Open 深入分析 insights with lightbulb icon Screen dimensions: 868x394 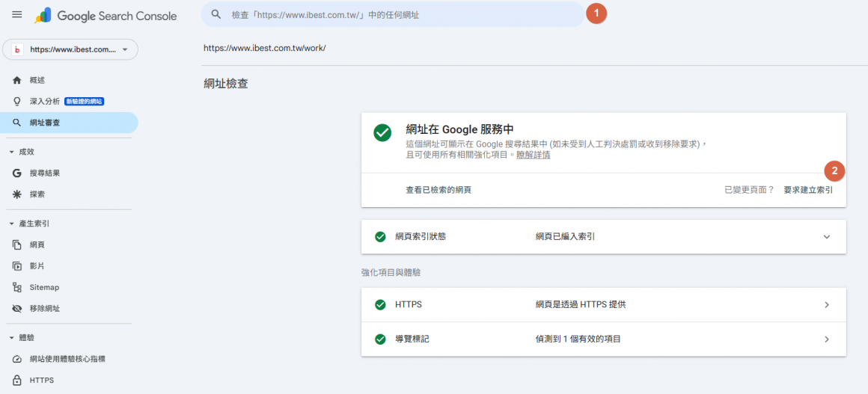tap(44, 101)
